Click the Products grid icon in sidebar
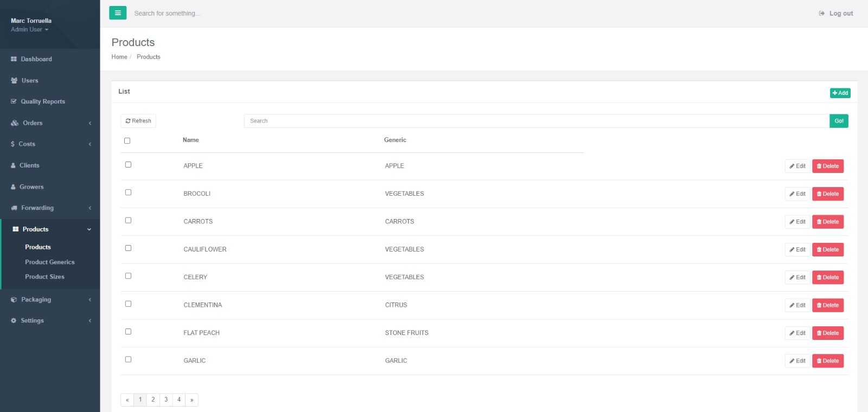Viewport: 868px width, 412px height. 15,229
